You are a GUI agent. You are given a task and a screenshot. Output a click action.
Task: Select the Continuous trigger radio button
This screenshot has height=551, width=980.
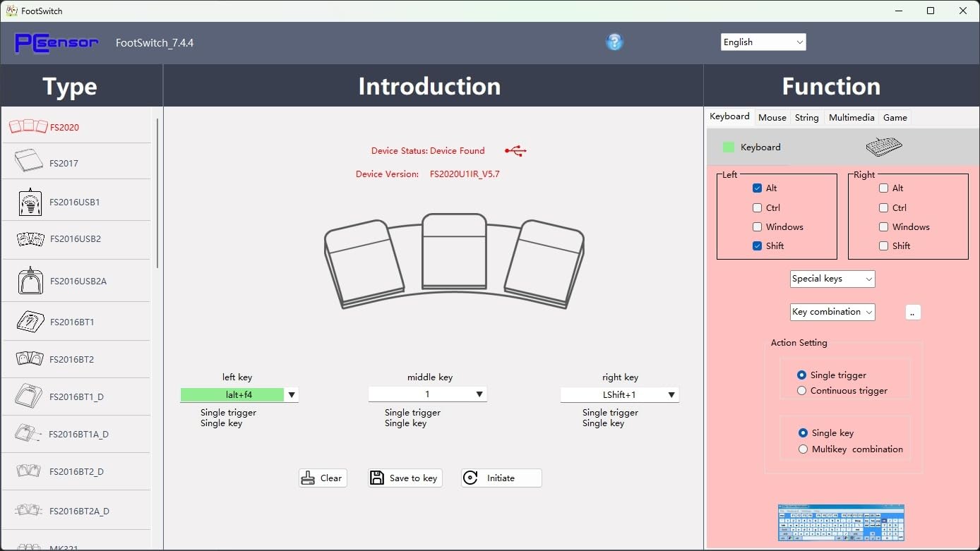pos(801,391)
